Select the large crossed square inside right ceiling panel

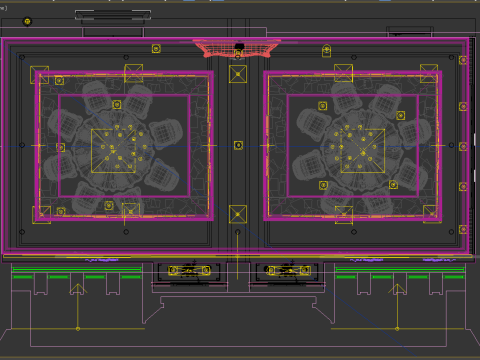coord(363,151)
